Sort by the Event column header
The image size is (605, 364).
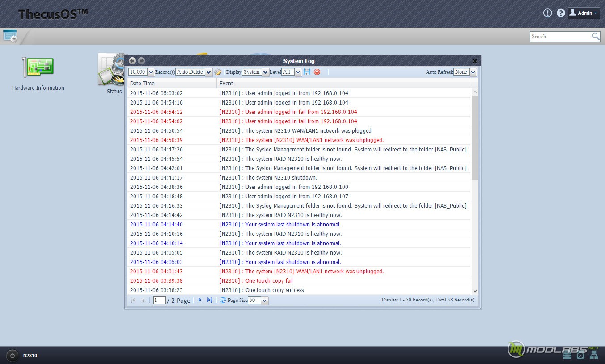tap(343, 83)
